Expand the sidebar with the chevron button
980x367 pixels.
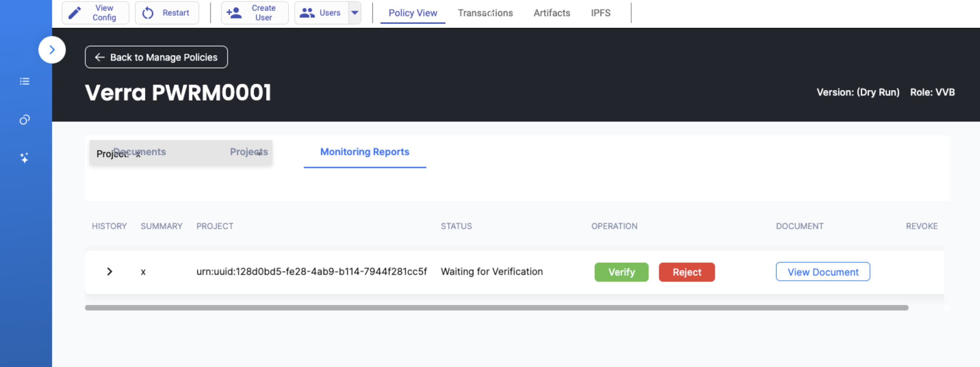point(52,50)
